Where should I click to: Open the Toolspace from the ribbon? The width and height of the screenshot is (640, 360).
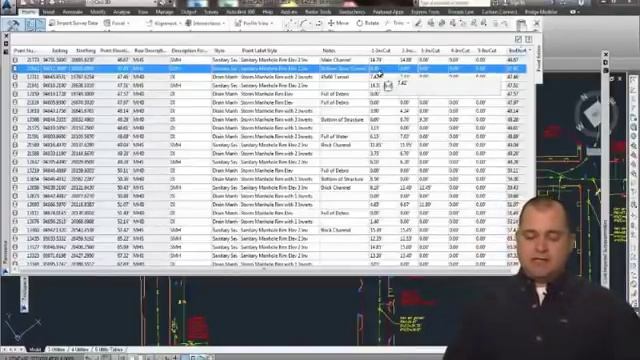tap(13, 25)
